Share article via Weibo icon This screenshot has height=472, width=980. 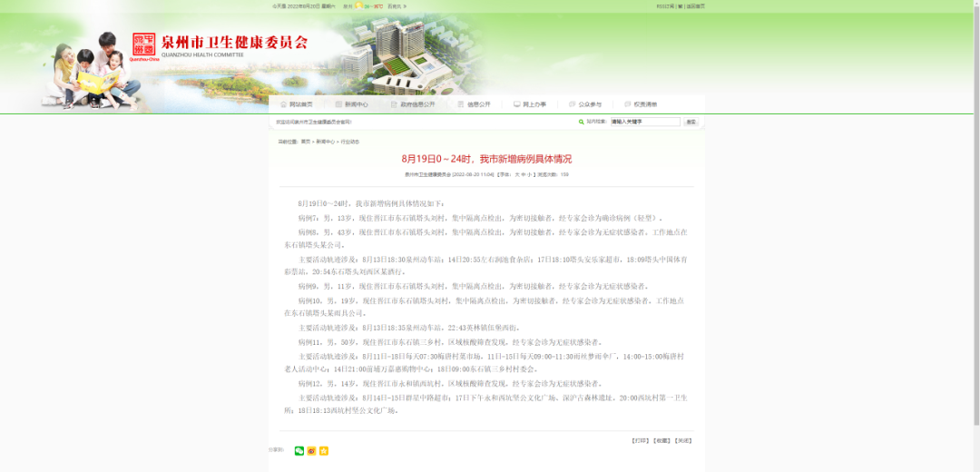[x=311, y=451]
